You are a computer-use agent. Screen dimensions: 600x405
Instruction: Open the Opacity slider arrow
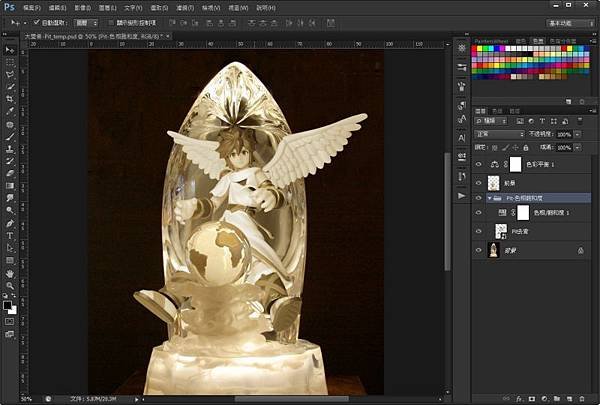coord(578,134)
